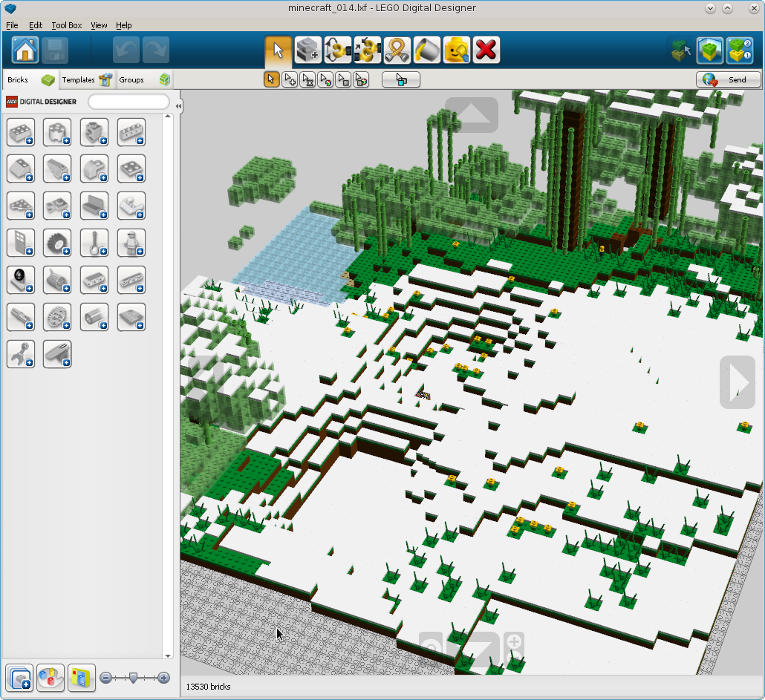Viewport: 765px width, 700px height.
Task: Expand the standard 2x3 brick category
Action: 21,132
